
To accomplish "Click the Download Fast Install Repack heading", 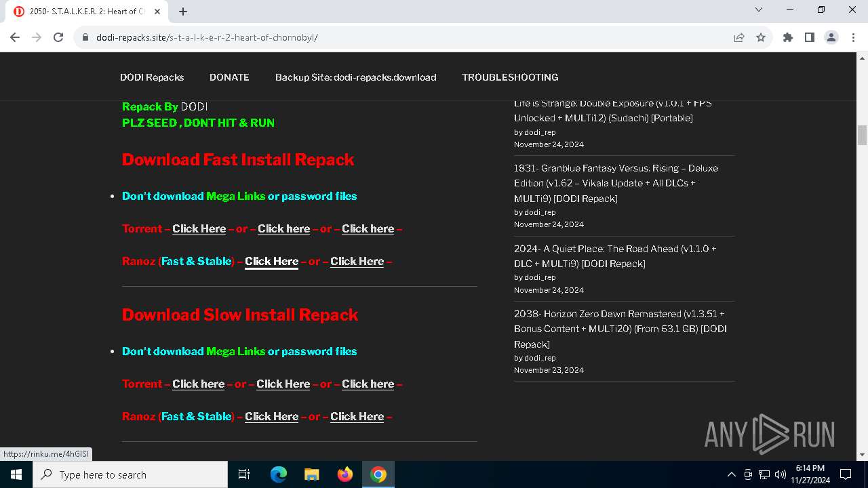I will tap(238, 160).
